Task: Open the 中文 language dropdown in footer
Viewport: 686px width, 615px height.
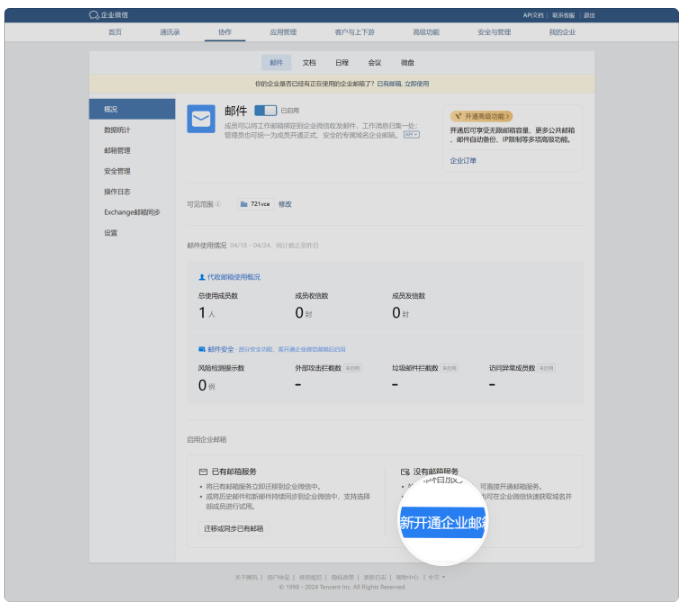Action: click(436, 577)
